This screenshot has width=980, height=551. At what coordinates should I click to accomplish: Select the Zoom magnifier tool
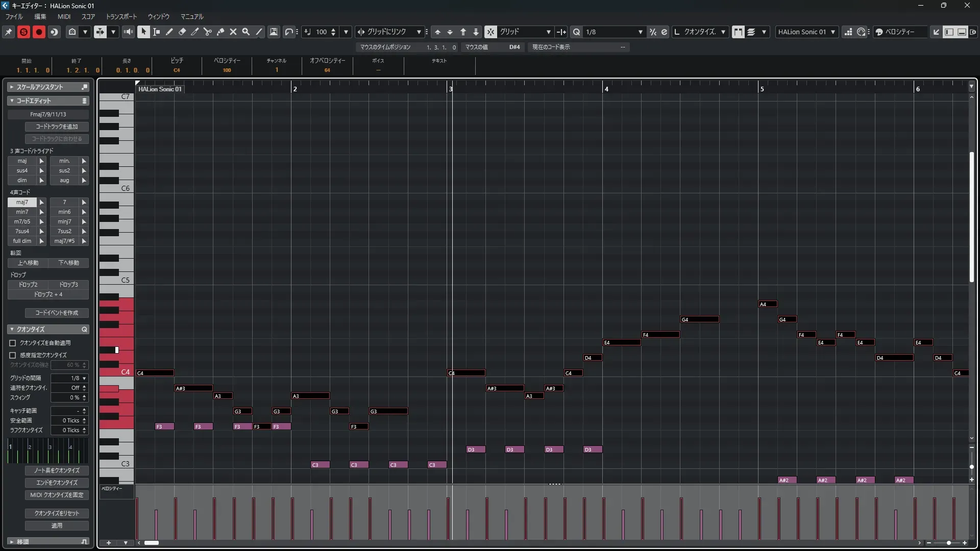246,32
